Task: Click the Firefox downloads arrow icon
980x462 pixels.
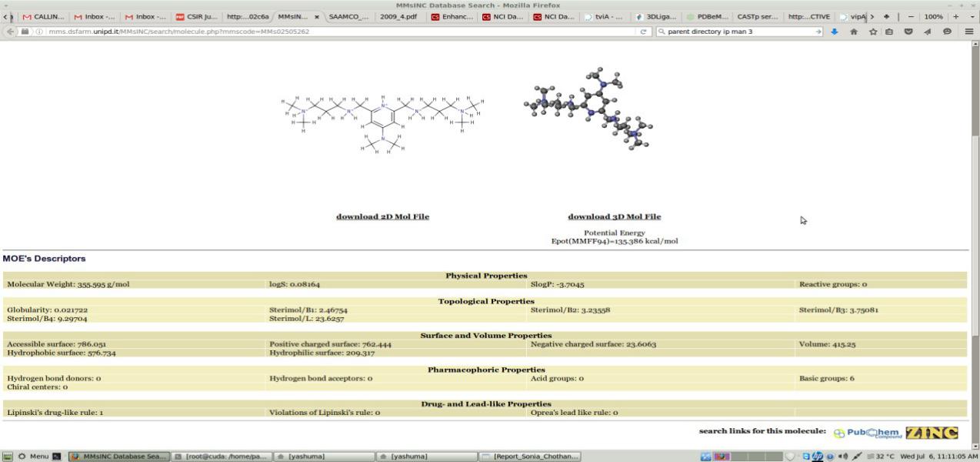Action: pyautogui.click(x=835, y=32)
